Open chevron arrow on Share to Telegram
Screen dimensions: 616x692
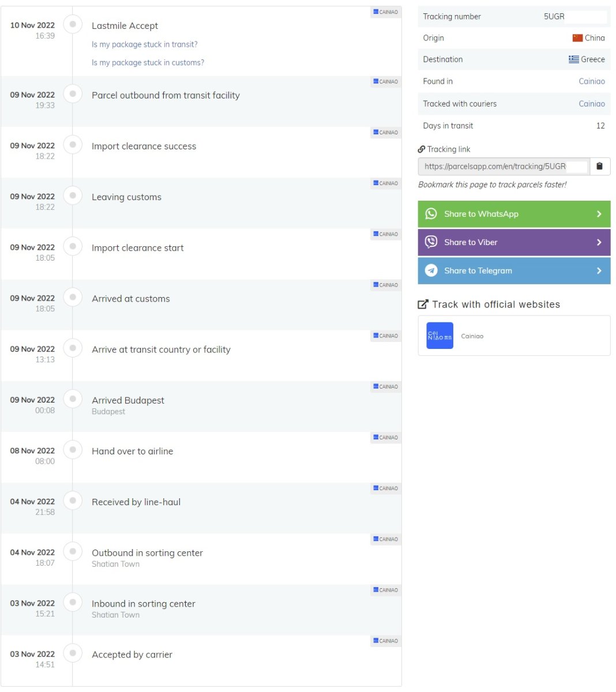point(599,270)
